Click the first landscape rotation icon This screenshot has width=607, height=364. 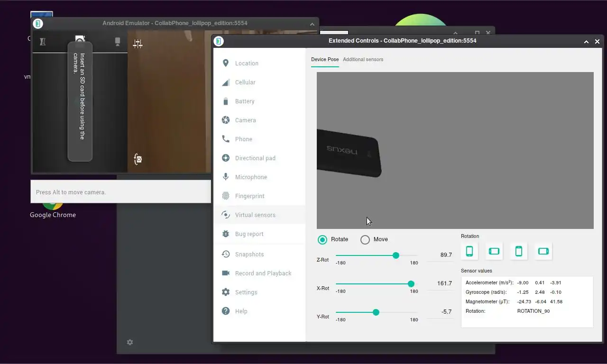[494, 251]
